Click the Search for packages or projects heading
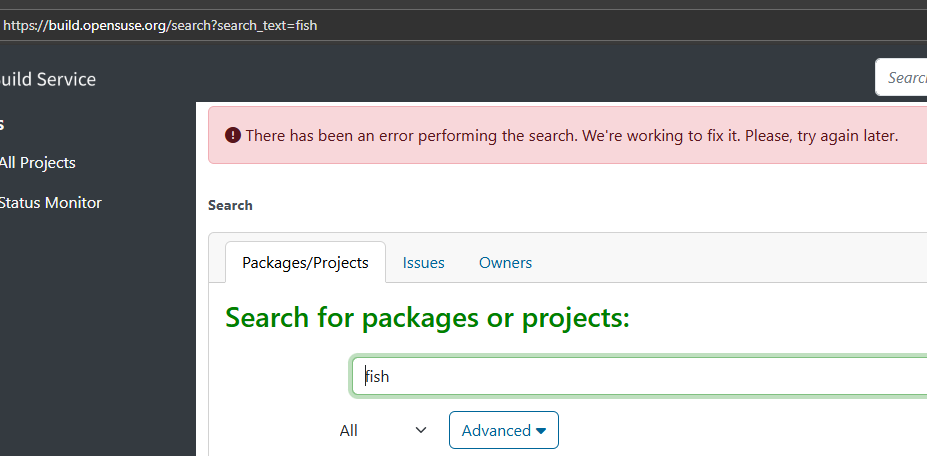This screenshot has height=456, width=927. point(427,317)
